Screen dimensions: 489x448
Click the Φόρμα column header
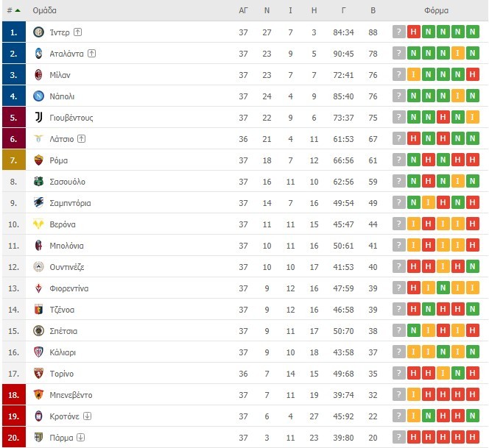(436, 11)
